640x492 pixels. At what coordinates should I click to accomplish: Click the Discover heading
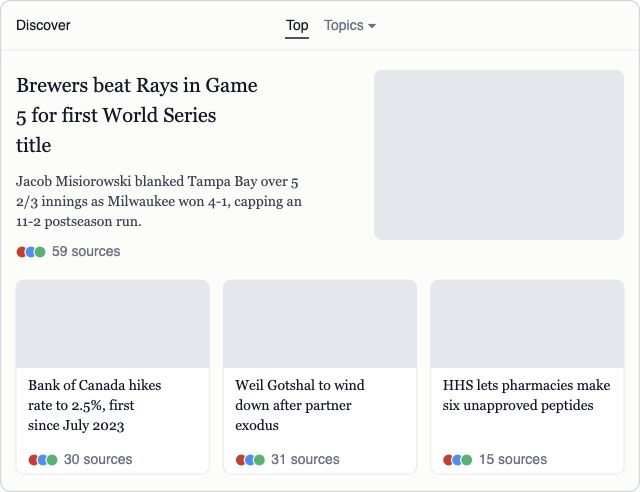click(43, 25)
